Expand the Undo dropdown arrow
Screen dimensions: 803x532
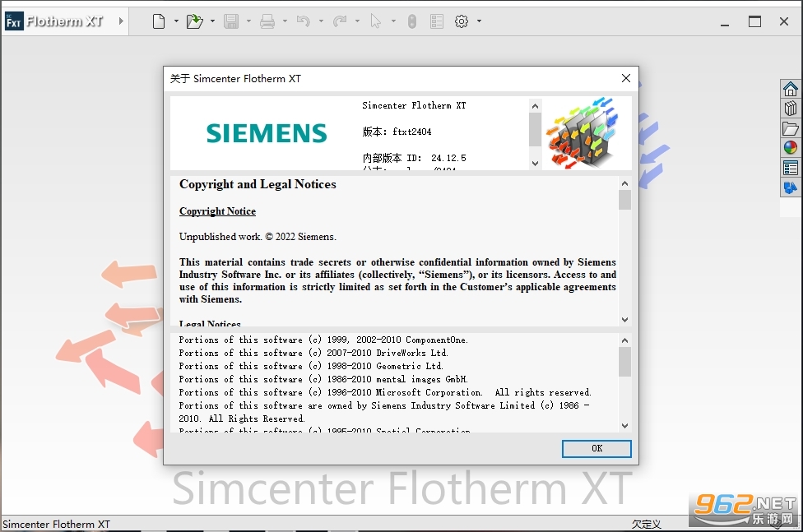[321, 21]
